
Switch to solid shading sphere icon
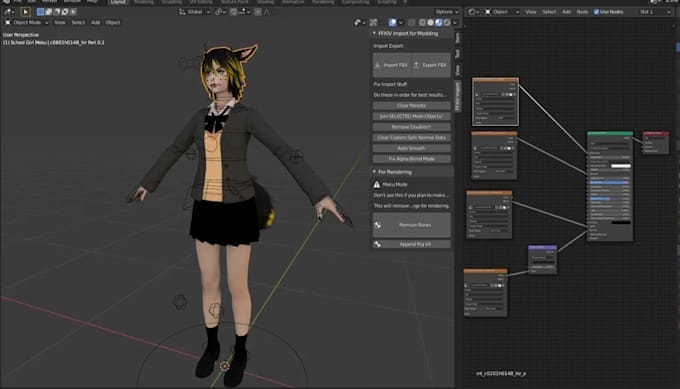[x=430, y=23]
